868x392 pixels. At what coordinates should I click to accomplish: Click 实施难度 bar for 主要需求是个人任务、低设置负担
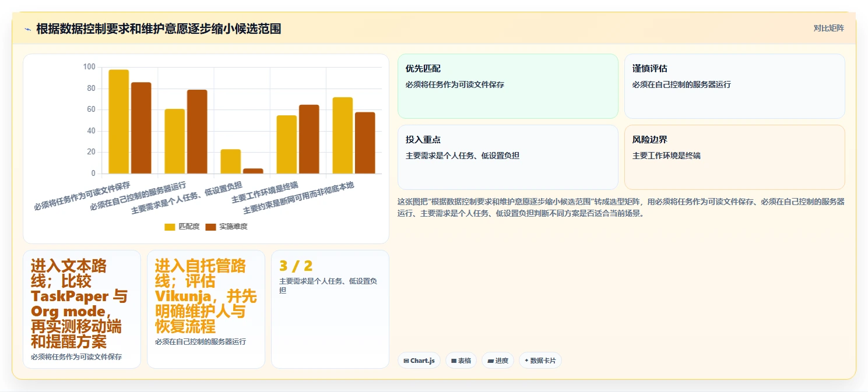[253, 171]
